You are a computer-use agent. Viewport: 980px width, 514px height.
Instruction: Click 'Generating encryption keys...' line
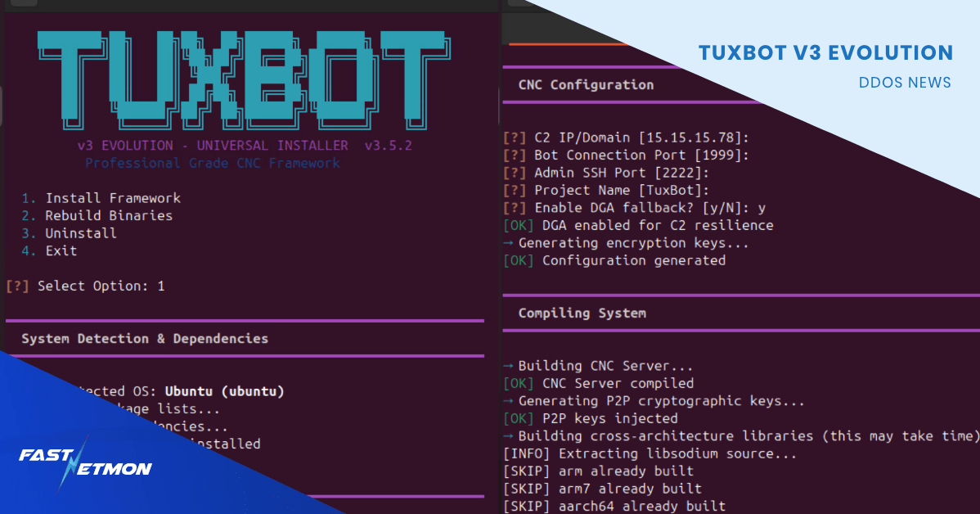(x=627, y=242)
